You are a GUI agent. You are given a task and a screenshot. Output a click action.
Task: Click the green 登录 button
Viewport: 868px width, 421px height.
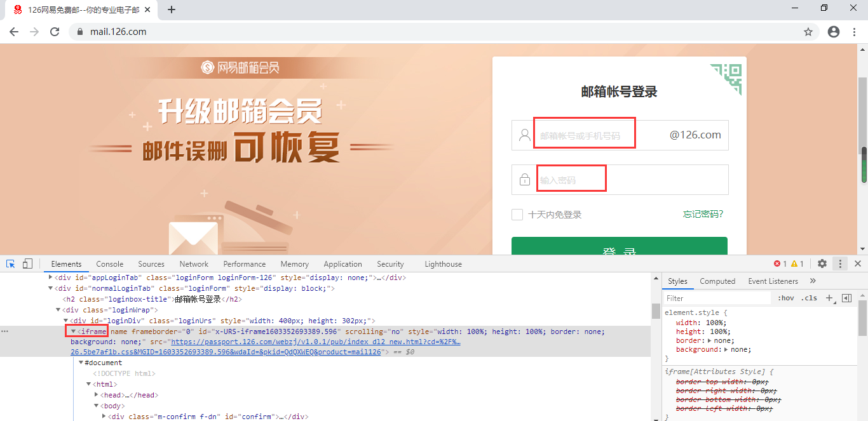(x=620, y=246)
